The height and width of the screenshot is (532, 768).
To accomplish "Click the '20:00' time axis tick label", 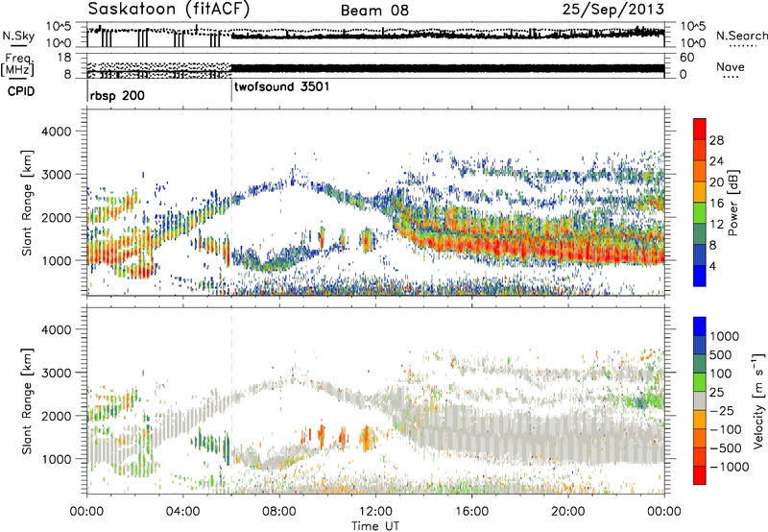I will click(x=567, y=512).
